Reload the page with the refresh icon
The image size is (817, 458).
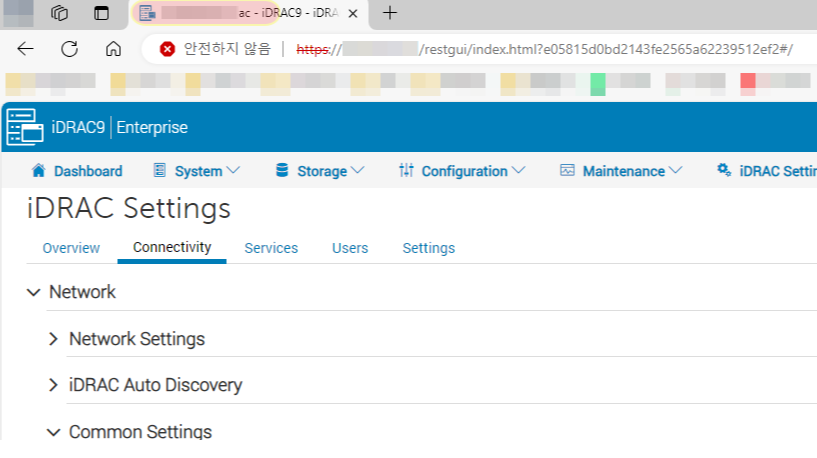coord(69,49)
